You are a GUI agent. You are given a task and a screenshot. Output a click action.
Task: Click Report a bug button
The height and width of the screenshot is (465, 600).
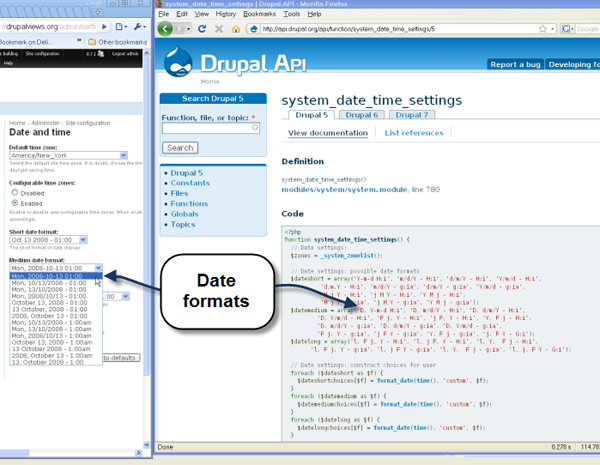click(515, 64)
